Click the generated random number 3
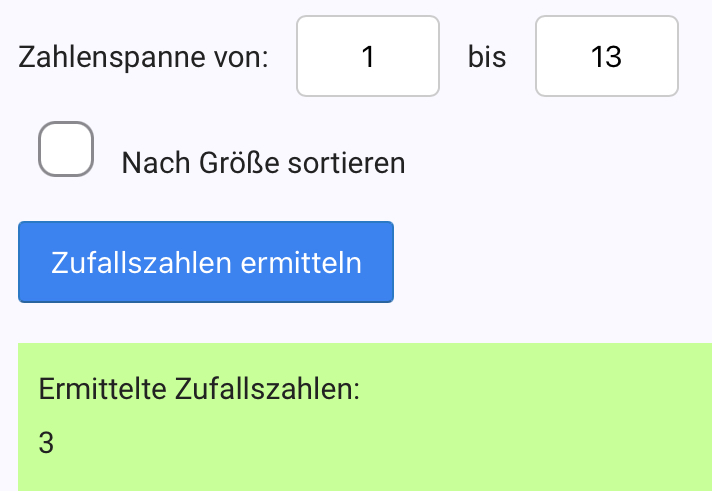Image resolution: width=712 pixels, height=491 pixels. point(46,443)
